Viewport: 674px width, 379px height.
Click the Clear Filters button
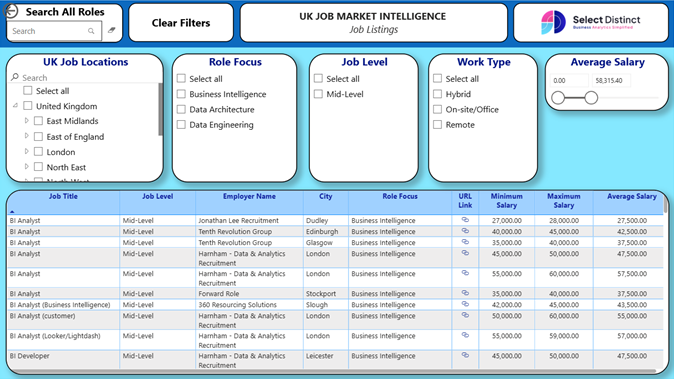click(x=181, y=23)
